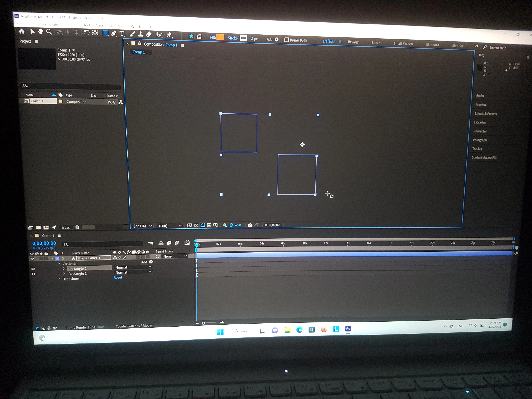532x399 pixels.
Task: Open the 72.1% magnification dropdown
Action: (143, 226)
